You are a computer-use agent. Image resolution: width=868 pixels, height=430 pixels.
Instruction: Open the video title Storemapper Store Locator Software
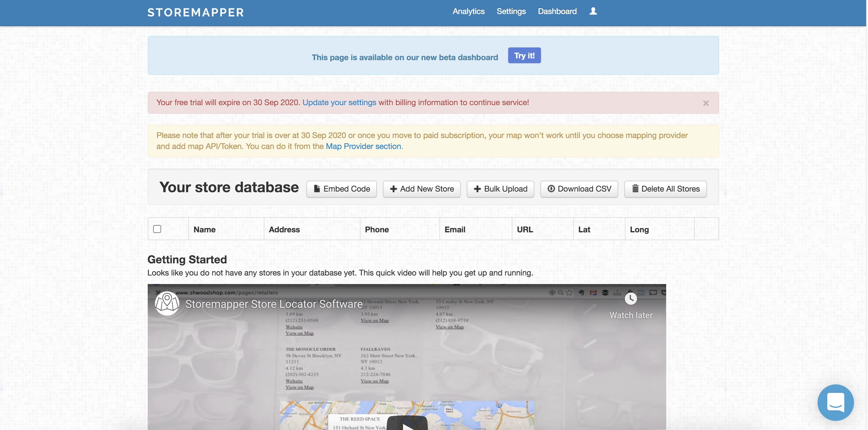tap(274, 304)
